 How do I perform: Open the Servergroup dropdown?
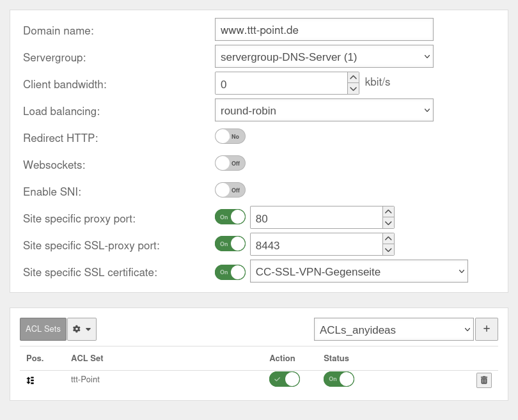coord(324,56)
